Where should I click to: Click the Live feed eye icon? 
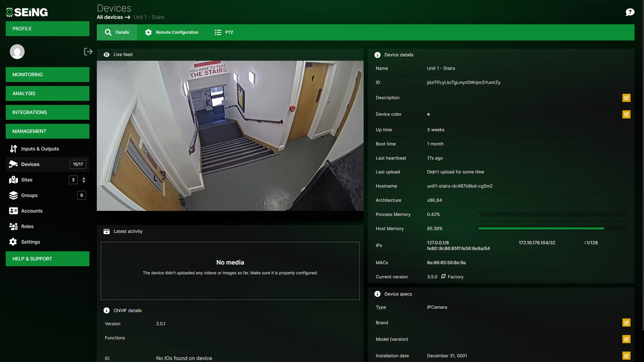tap(107, 55)
